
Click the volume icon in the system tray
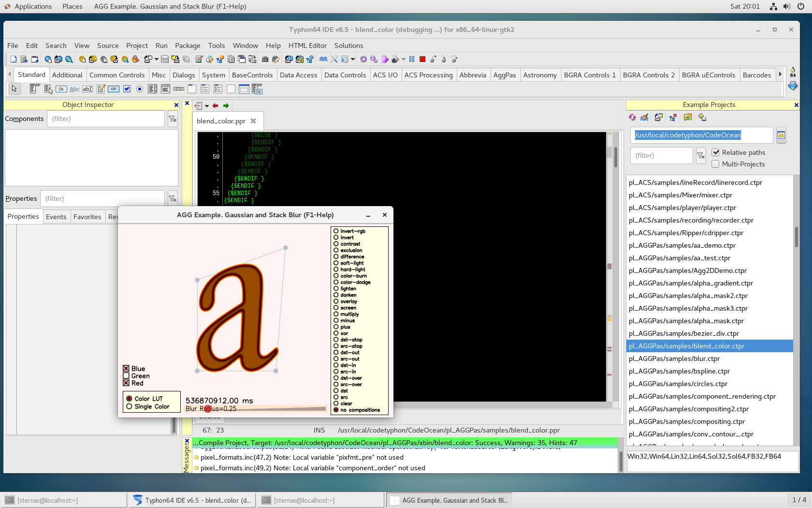click(x=787, y=6)
